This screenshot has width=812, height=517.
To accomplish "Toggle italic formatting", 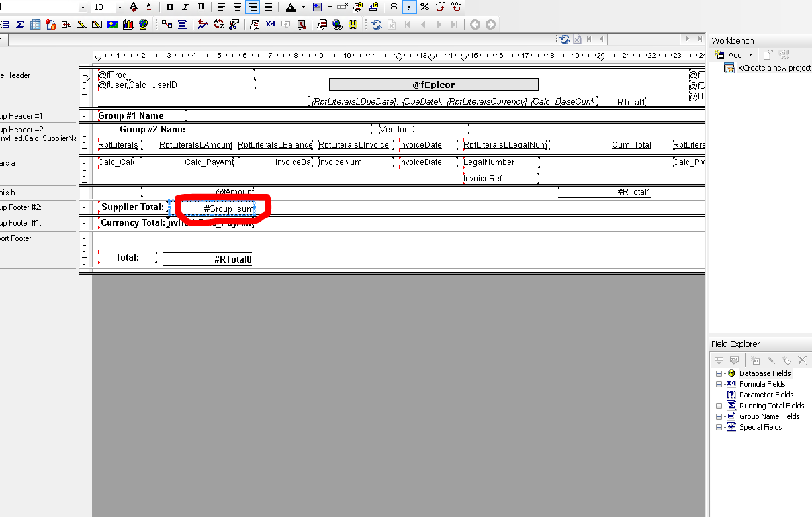I will point(186,7).
